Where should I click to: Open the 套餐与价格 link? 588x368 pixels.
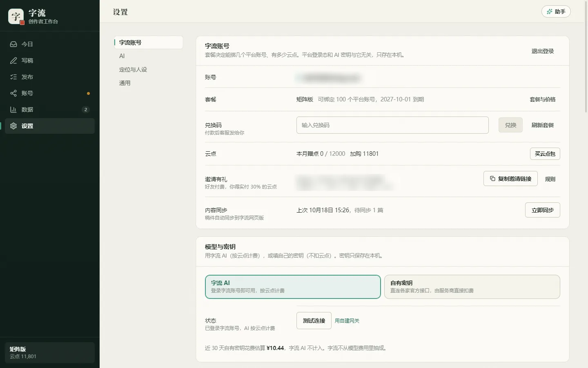543,99
